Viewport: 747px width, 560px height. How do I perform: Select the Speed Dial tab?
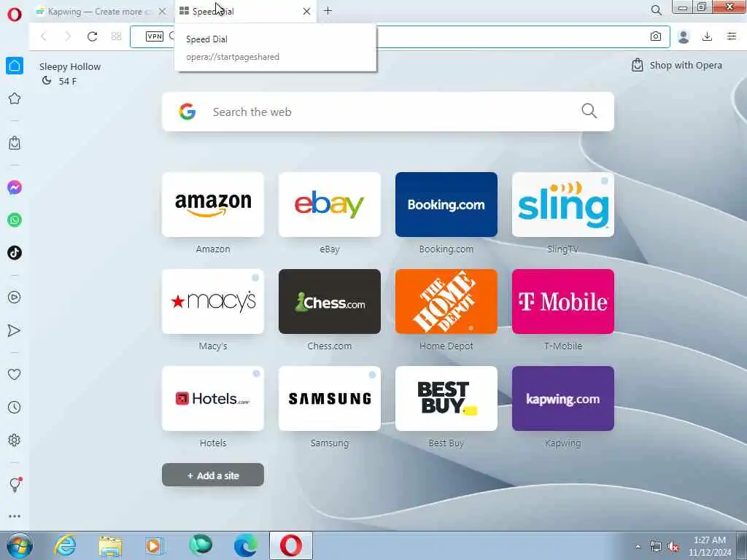click(245, 12)
